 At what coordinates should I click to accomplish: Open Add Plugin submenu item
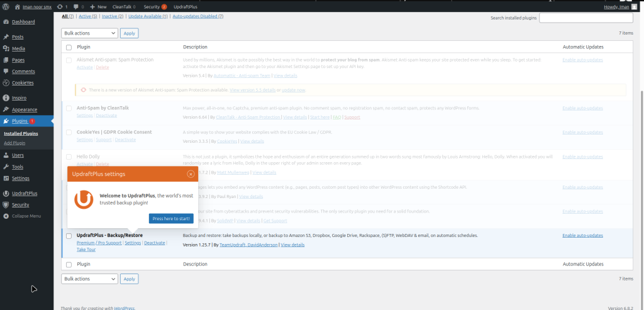click(x=15, y=143)
